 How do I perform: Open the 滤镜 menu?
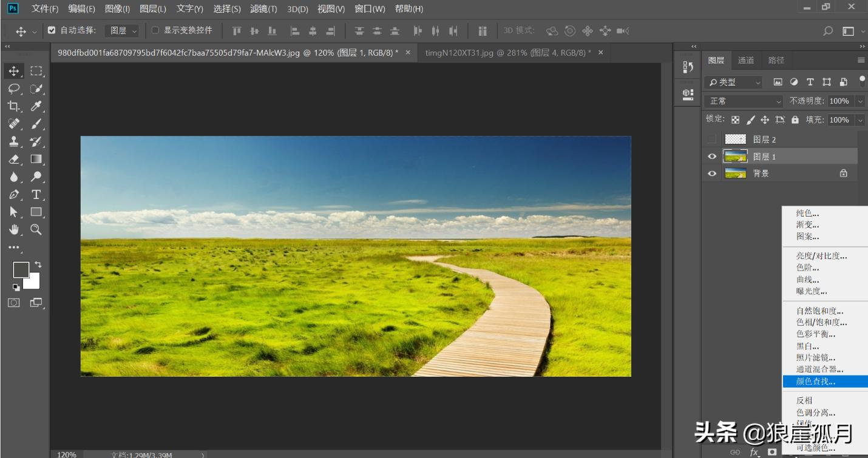pos(263,8)
